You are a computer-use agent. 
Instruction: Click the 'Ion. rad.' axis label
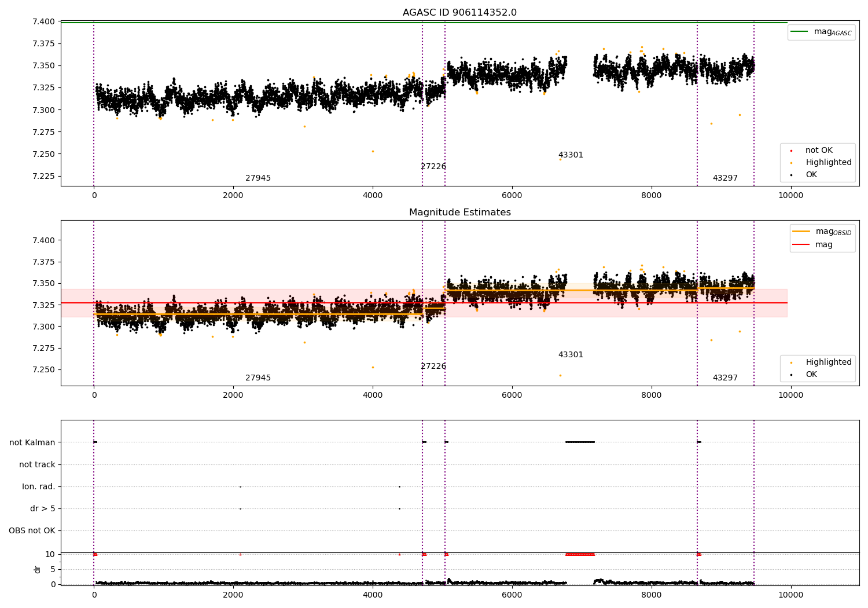click(x=39, y=486)
